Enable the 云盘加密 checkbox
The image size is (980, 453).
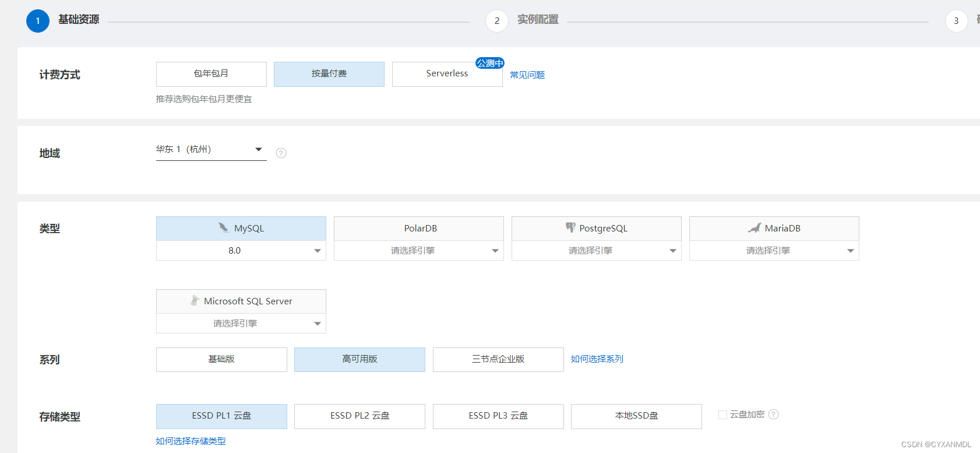coord(722,415)
